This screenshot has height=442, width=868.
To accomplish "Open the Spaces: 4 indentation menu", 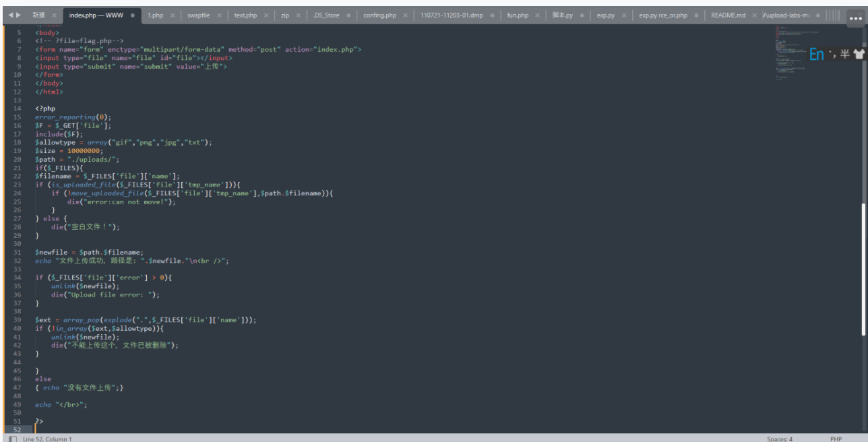I will [x=780, y=439].
